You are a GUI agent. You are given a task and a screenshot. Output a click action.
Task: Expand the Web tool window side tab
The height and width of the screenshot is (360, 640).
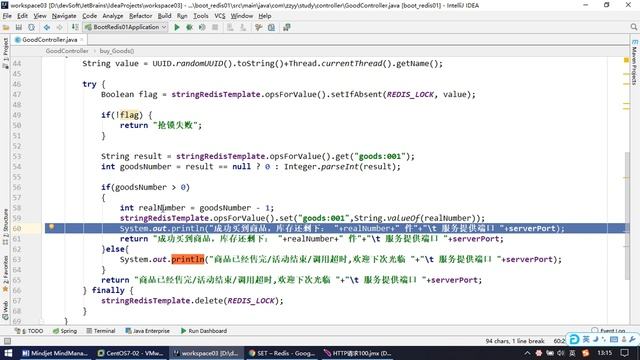click(x=5, y=310)
